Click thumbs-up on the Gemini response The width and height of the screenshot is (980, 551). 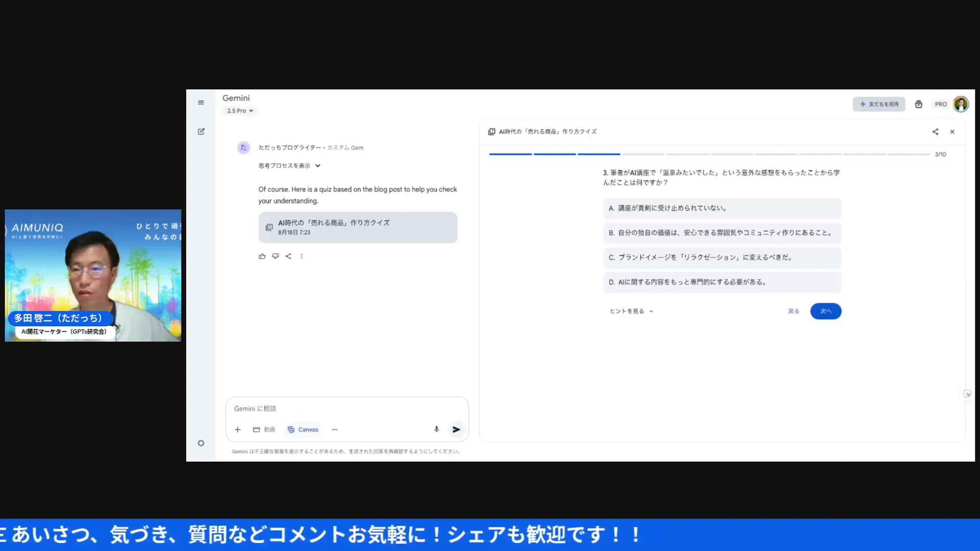tap(262, 256)
